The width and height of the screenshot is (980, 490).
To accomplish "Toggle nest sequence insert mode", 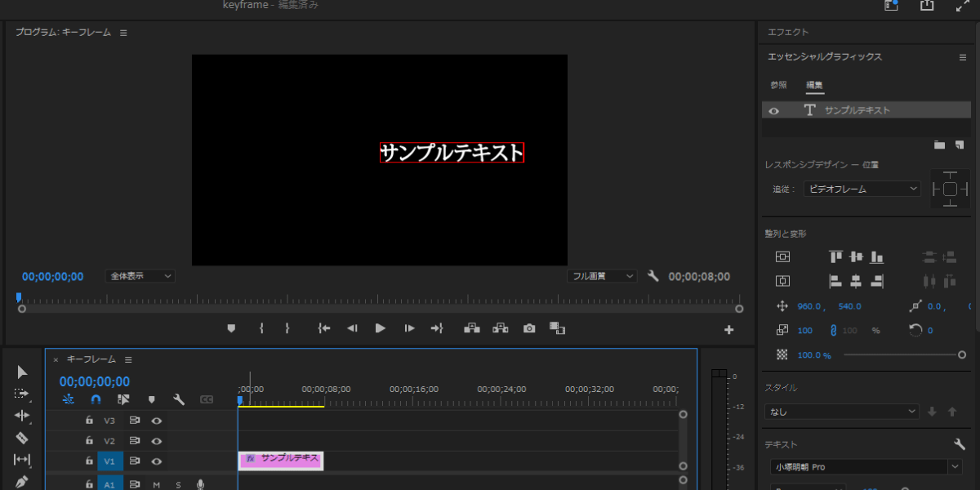I will (x=68, y=399).
